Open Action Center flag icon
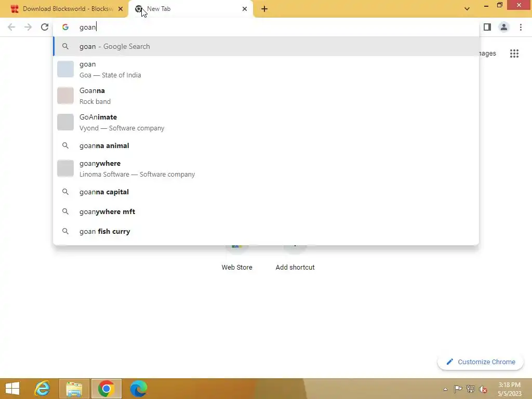The width and height of the screenshot is (532, 399). coord(458,389)
